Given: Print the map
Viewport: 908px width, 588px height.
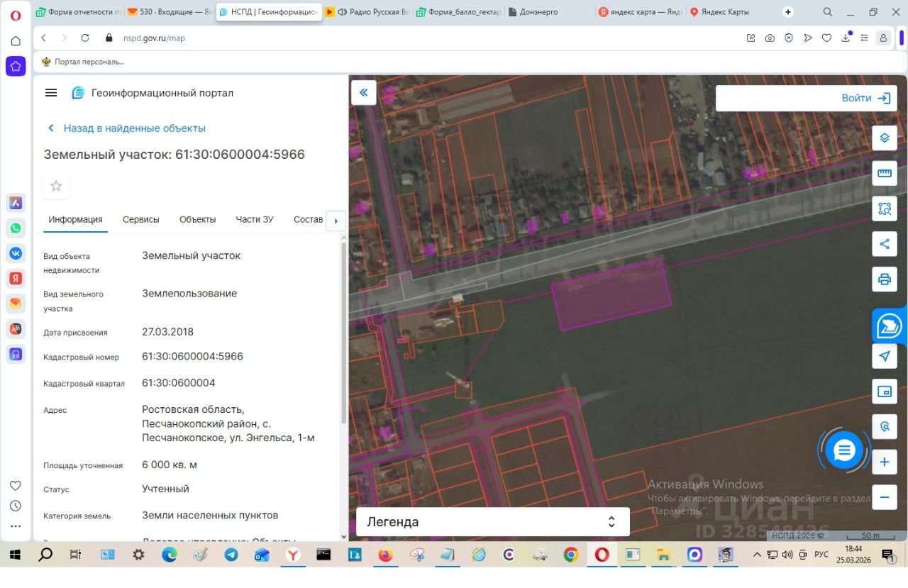Looking at the screenshot, I should coord(884,279).
